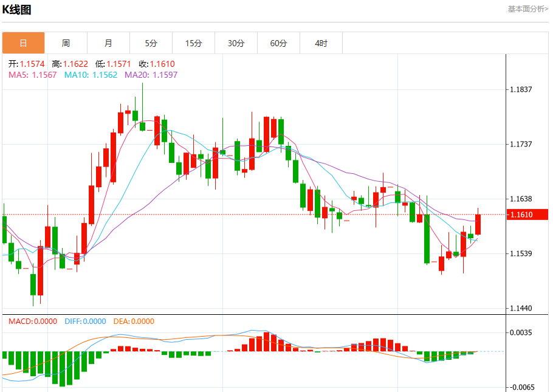Click the red 1.1610 current price tag
553x392 pixels.
click(527, 215)
